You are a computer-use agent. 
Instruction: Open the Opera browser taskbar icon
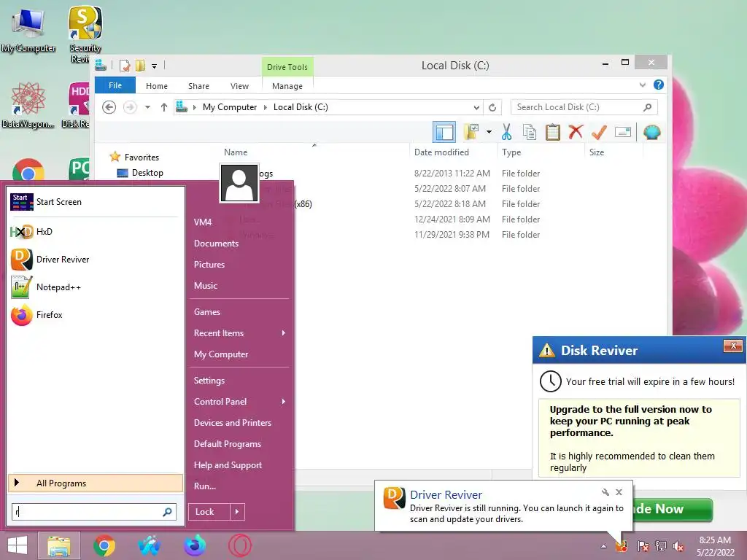[239, 545]
